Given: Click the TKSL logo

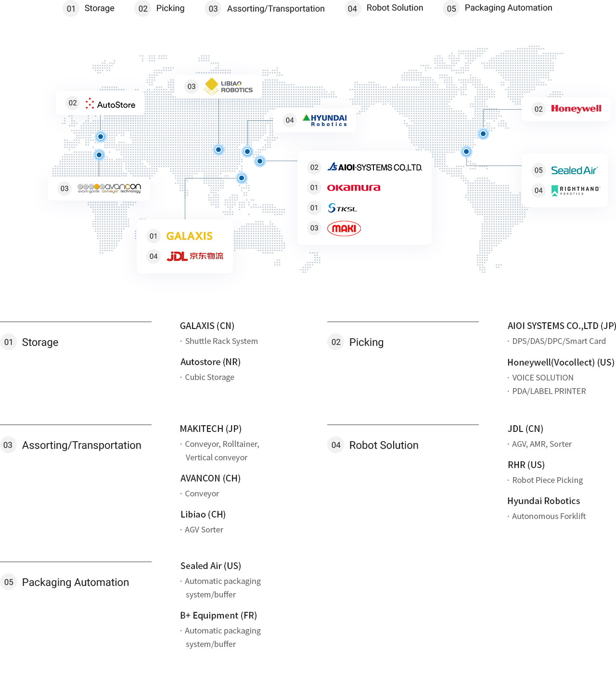Looking at the screenshot, I should point(343,208).
